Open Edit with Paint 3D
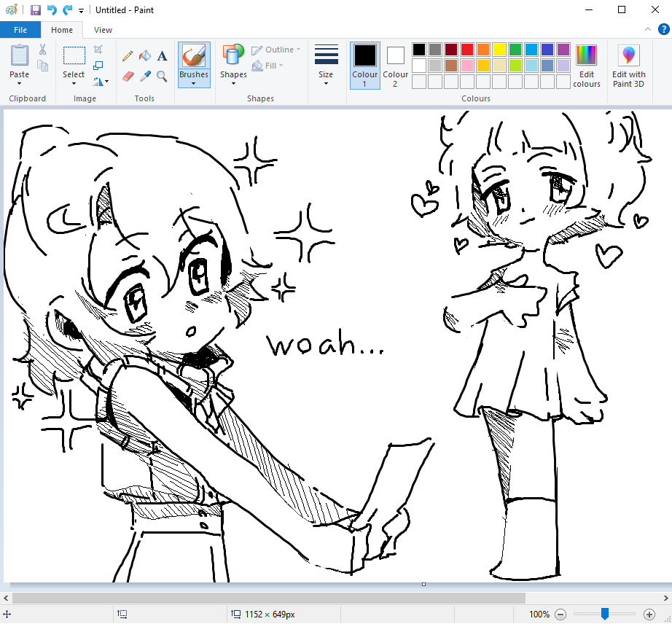This screenshot has width=672, height=624. coord(628,66)
